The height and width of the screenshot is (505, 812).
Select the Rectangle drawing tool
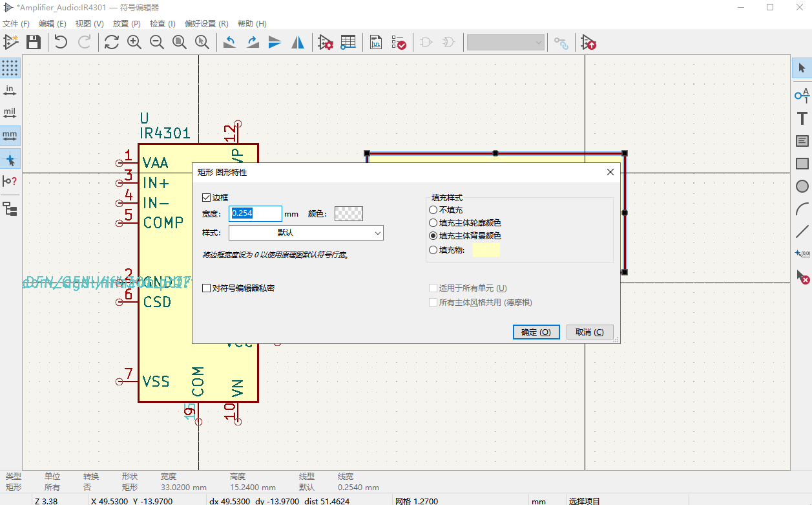click(x=802, y=163)
